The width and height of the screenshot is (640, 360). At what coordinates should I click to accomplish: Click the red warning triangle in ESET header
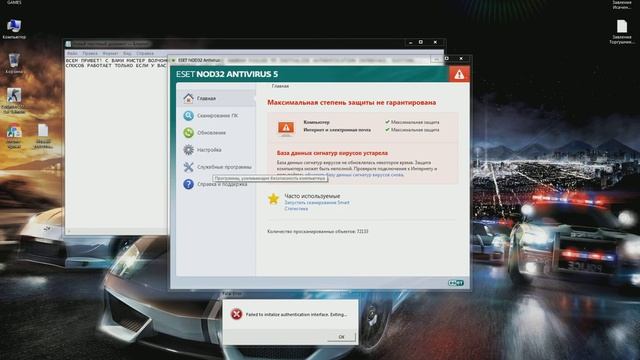[459, 74]
